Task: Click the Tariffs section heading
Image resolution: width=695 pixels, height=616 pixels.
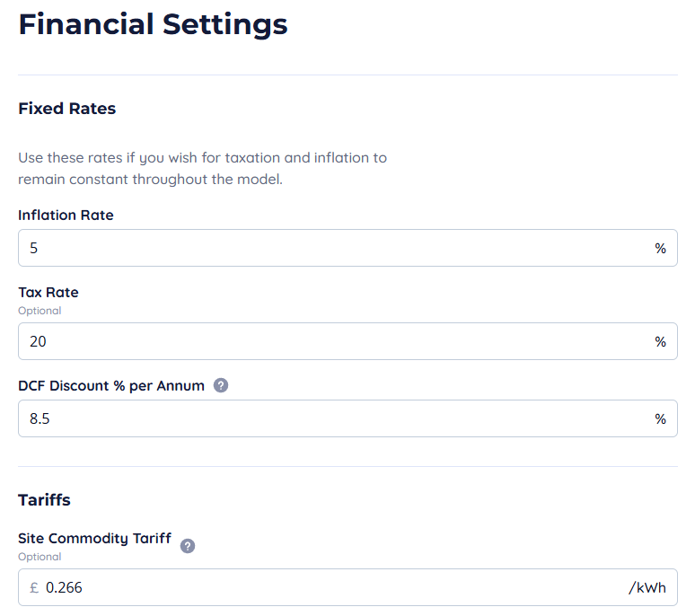Action: pyautogui.click(x=44, y=499)
